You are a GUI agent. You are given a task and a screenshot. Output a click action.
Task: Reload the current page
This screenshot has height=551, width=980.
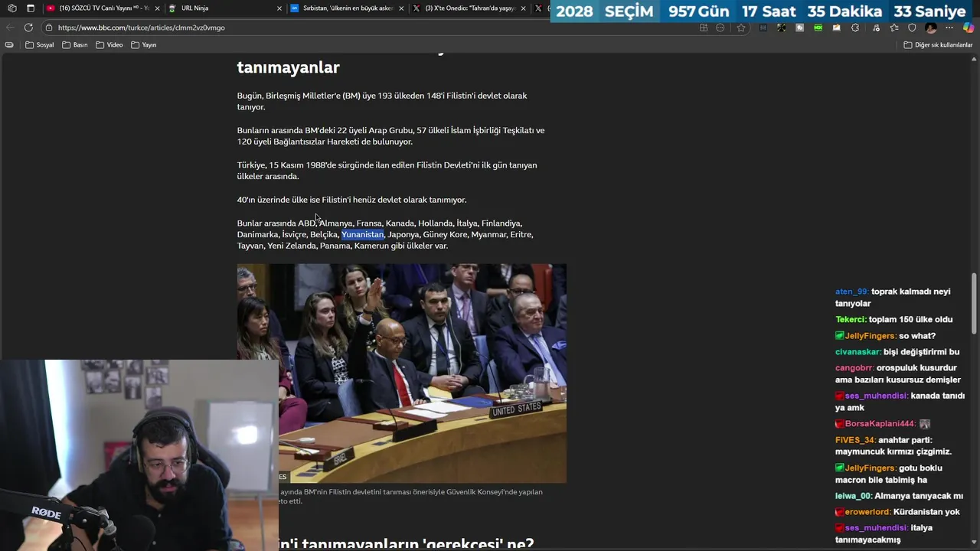pos(28,28)
